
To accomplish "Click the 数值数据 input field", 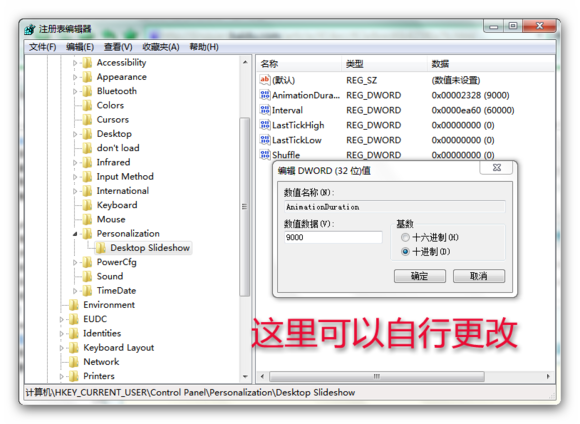I will click(x=333, y=237).
